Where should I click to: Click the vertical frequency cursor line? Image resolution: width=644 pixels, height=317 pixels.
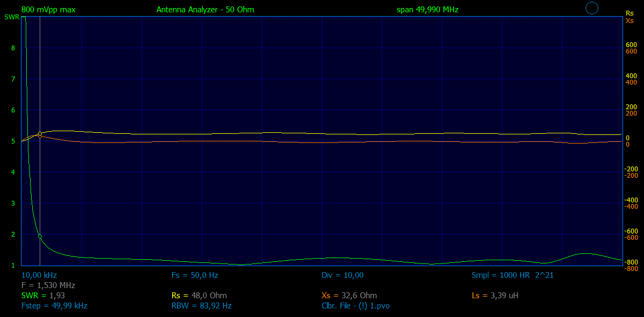coord(40,141)
